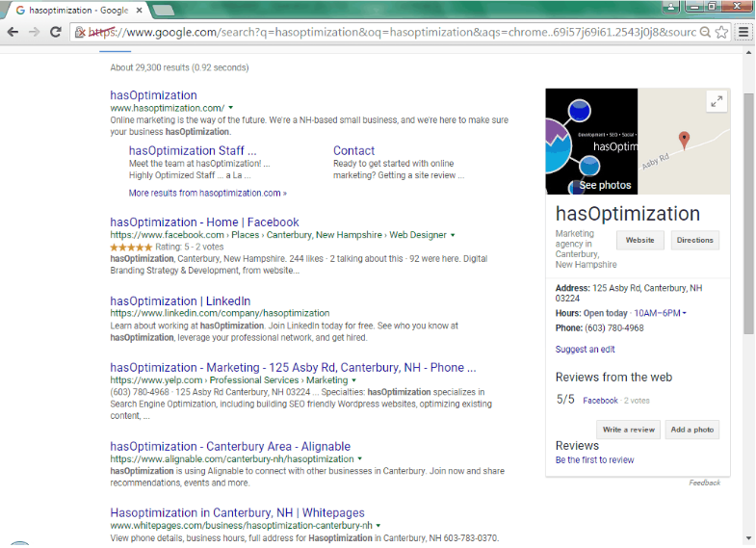756x548 pixels.
Task: Click the LinkedIn result URL text
Action: coord(220,313)
